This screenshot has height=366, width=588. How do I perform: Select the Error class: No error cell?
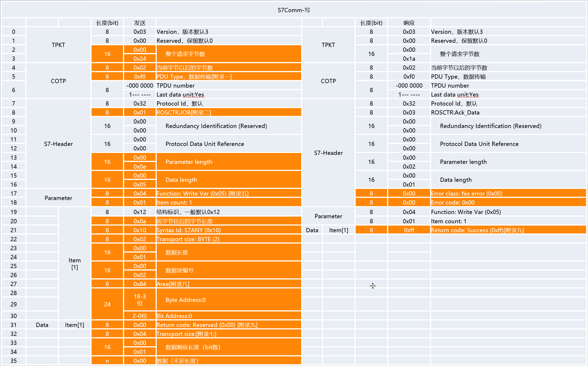click(x=508, y=193)
